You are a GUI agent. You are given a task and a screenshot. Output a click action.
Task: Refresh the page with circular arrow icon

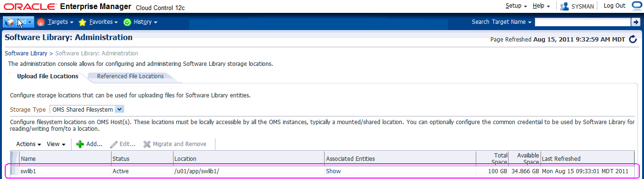point(633,39)
